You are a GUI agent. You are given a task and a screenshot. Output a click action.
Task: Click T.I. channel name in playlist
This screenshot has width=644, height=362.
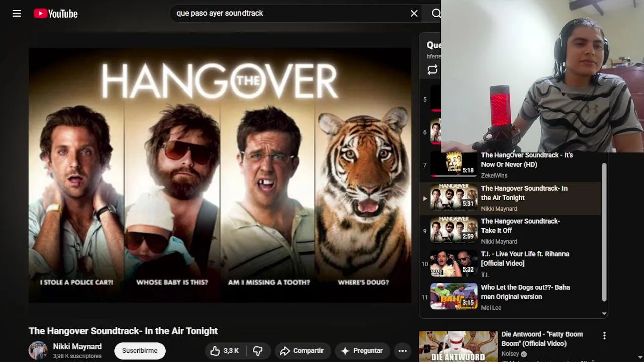[x=485, y=275]
